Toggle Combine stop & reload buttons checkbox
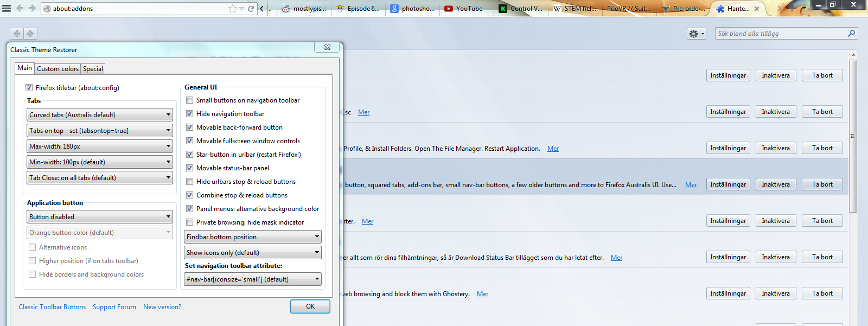868x326 pixels. pos(189,195)
